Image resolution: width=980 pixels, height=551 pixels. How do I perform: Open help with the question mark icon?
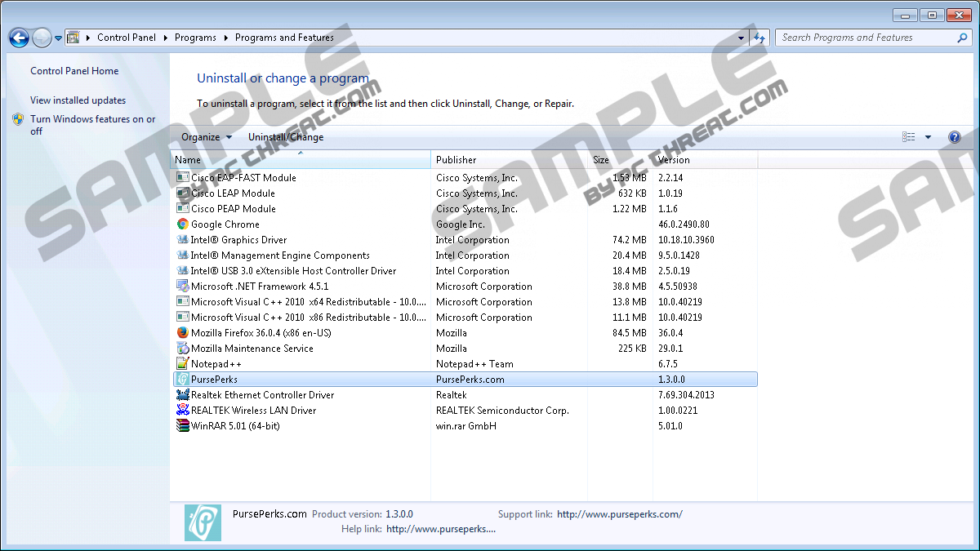pos(954,137)
